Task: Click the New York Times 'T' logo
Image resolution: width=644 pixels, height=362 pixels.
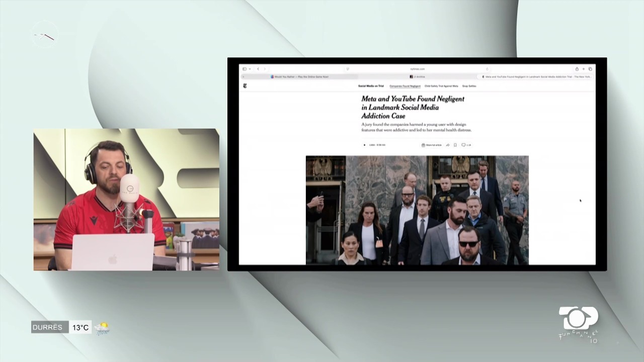Action: point(245,86)
